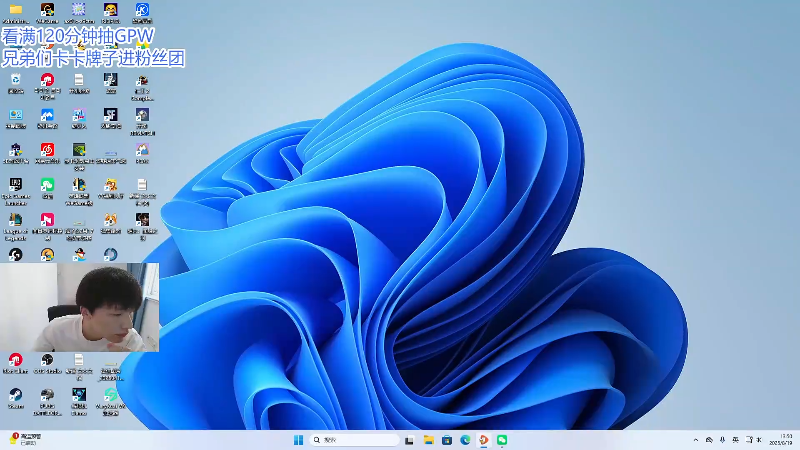800x450 pixels.
Task: Open Task View on the taskbar
Action: click(x=409, y=440)
